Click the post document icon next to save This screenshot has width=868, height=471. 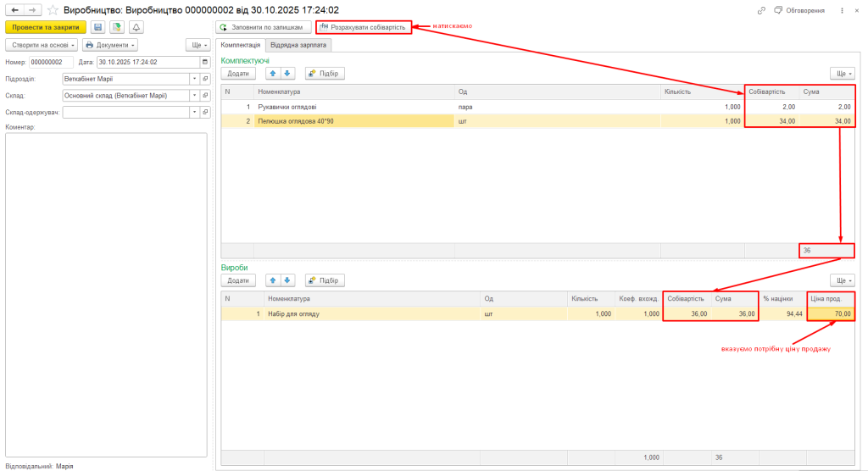(117, 27)
